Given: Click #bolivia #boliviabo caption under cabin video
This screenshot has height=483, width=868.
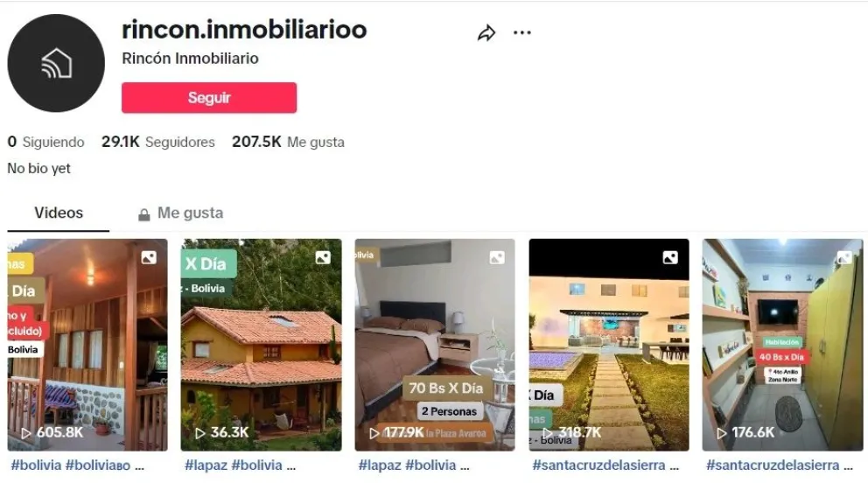Looking at the screenshot, I should [x=78, y=465].
